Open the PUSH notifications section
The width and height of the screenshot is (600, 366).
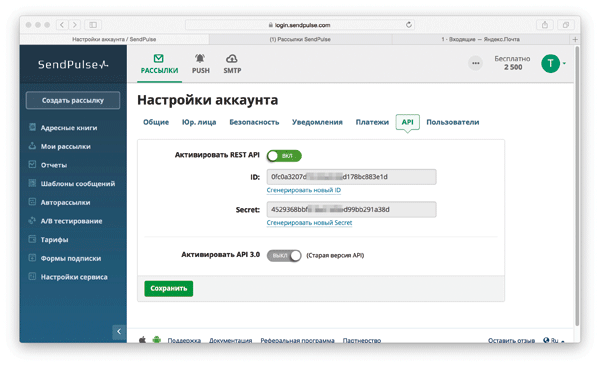(x=201, y=64)
